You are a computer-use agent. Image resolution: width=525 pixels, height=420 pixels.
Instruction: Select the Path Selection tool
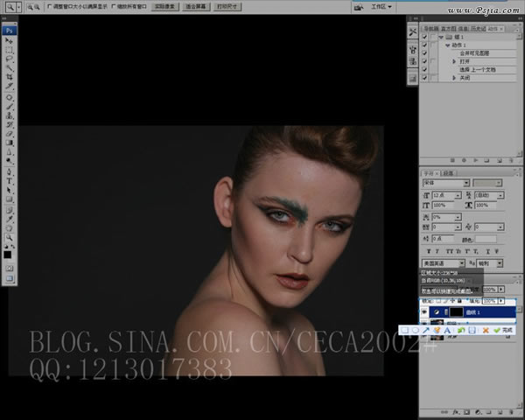(9, 190)
